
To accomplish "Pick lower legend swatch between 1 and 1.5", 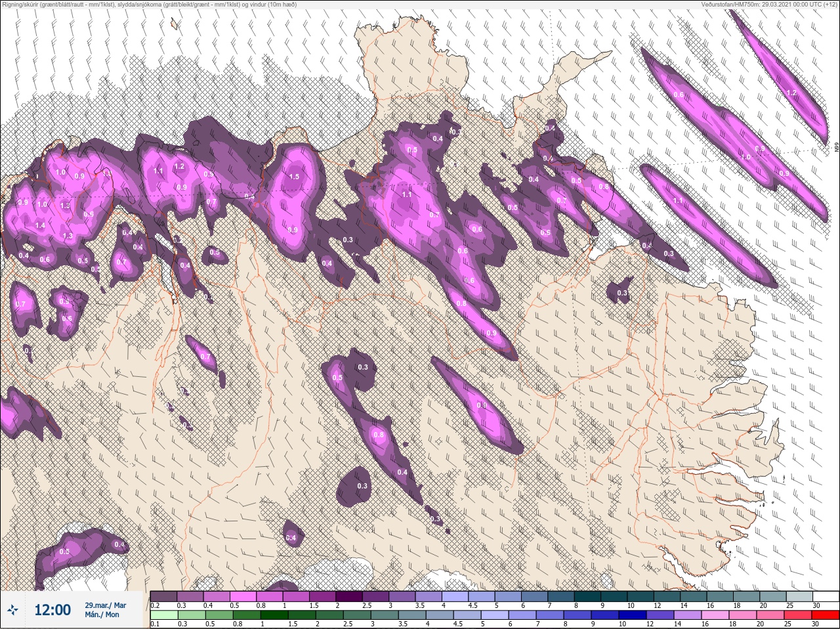I will point(274,615).
